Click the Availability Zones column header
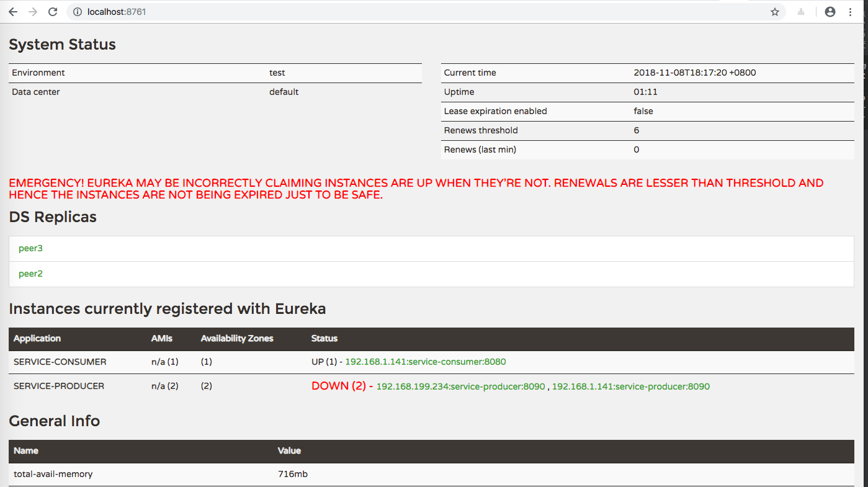This screenshot has height=487, width=868. click(x=237, y=338)
